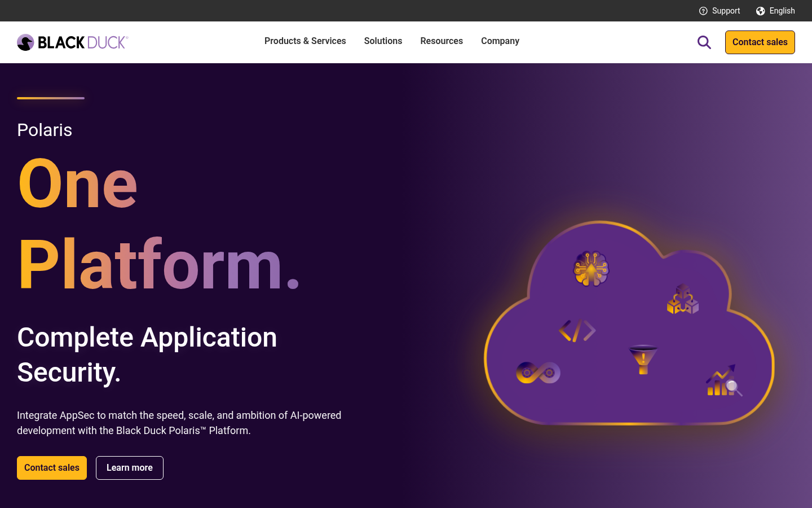Click Contact sales in the header

point(760,42)
